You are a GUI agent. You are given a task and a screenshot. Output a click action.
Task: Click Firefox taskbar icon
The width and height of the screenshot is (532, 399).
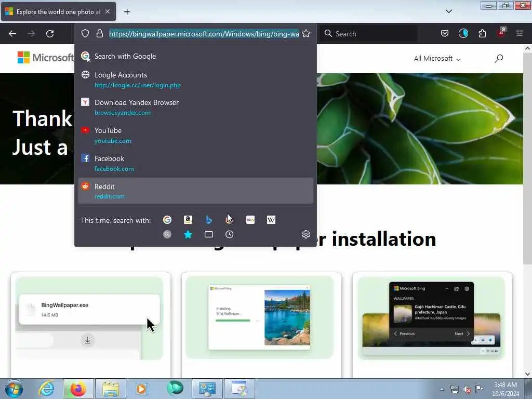(78, 389)
